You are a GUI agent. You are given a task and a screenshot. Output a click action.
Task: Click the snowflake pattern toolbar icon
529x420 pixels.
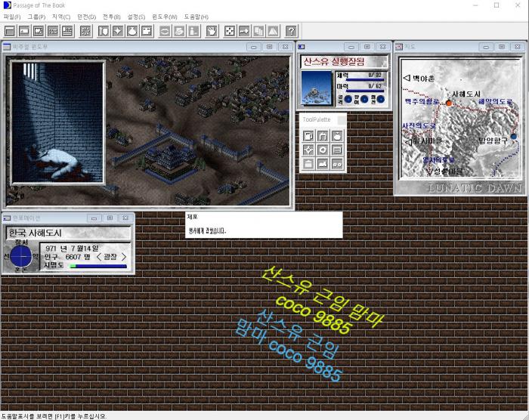click(85, 31)
